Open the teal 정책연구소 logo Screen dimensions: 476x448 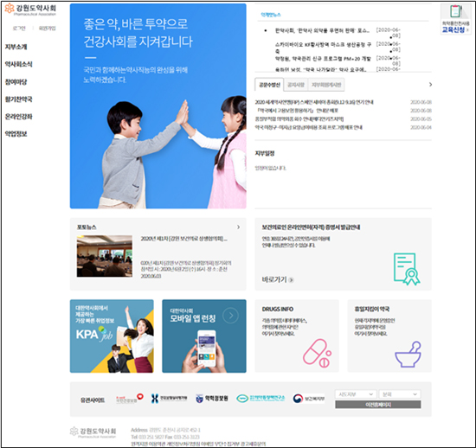[x=261, y=398]
